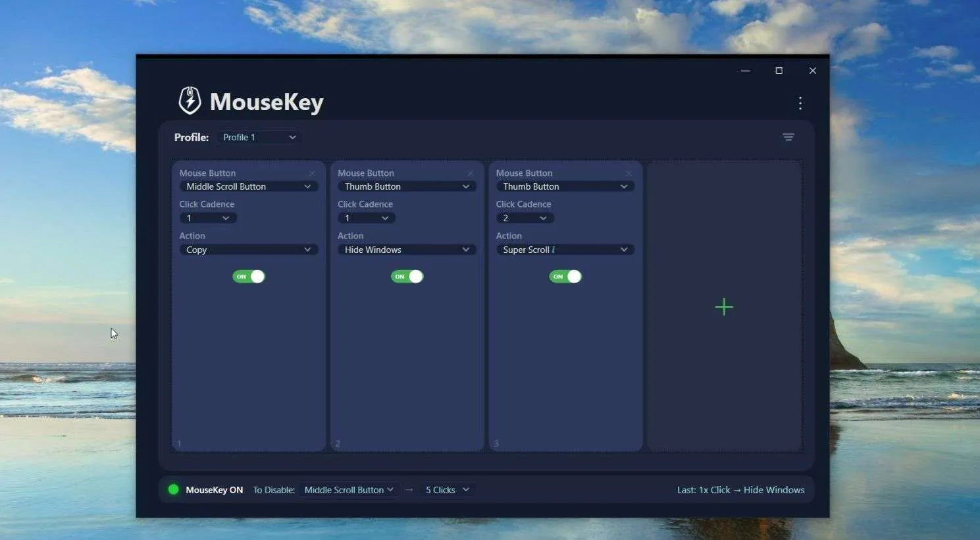Add a new mapping with the green plus

pos(724,307)
